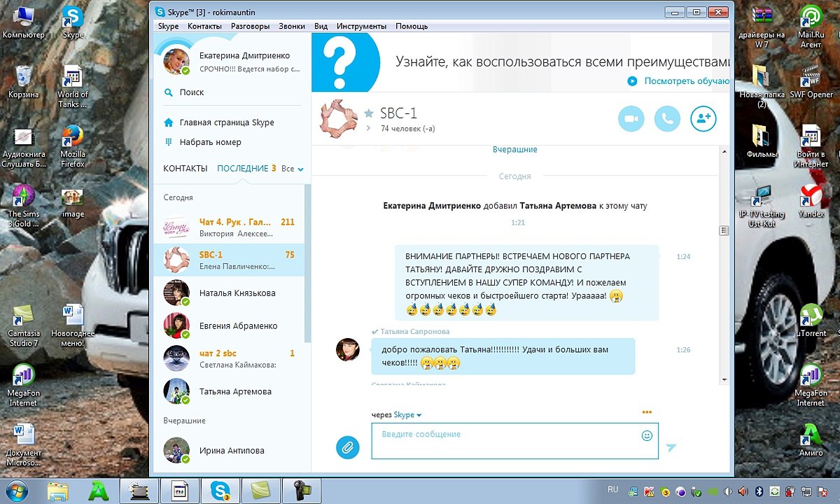The height and width of the screenshot is (504, 840).
Task: Open the чат 2 sbc conversation
Action: (230, 359)
